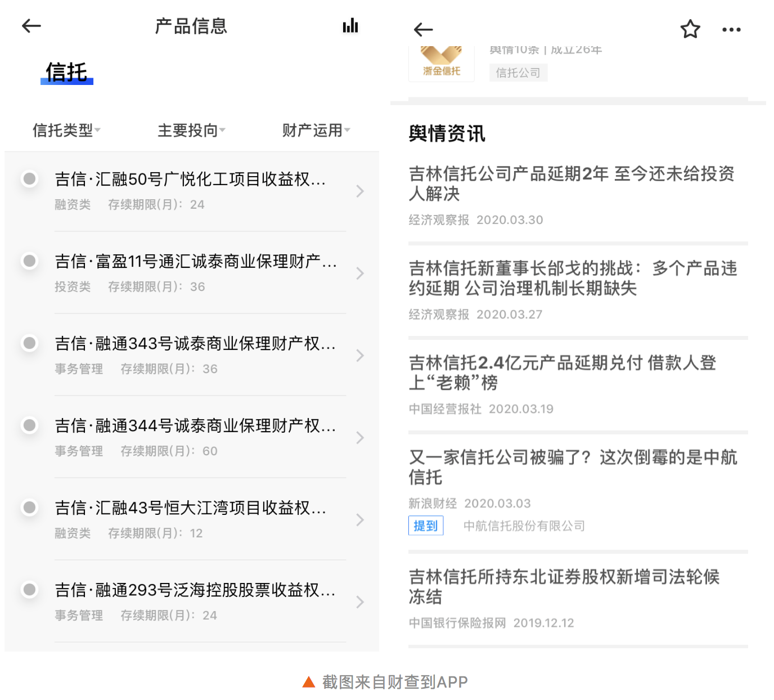This screenshot has height=700, width=774.
Task: Tap 新浪财经 2020.03.03 source line
Action: pyautogui.click(x=470, y=504)
